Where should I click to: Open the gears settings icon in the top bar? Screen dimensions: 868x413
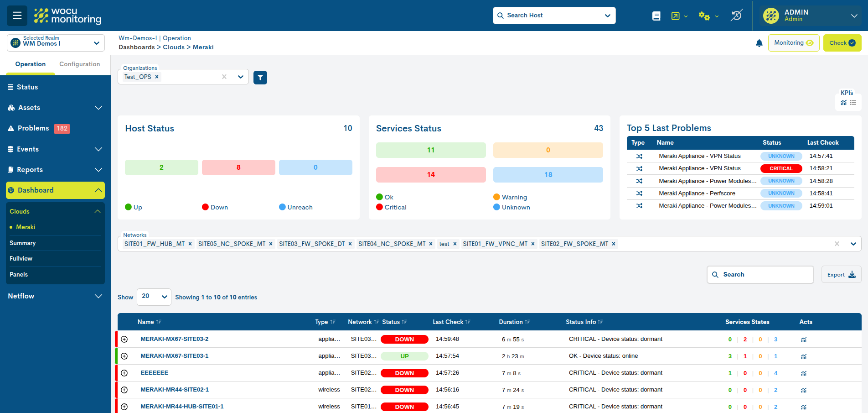703,15
